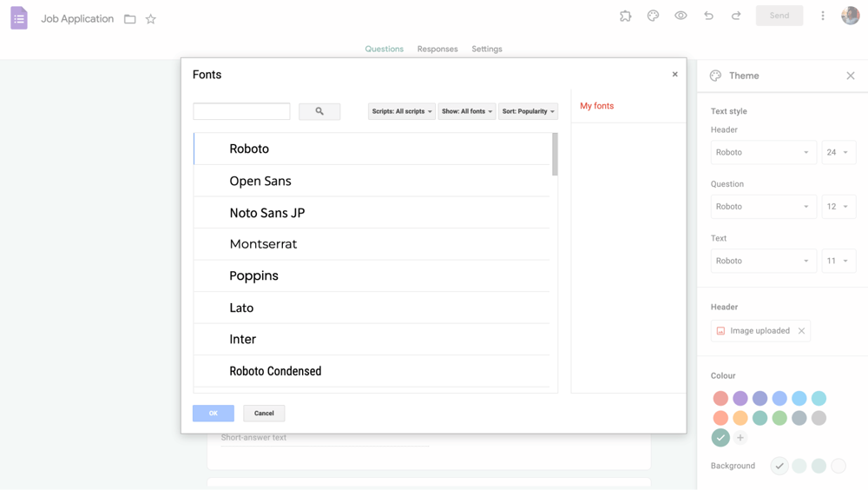Redo the last action
This screenshot has width=868, height=490.
tap(736, 17)
